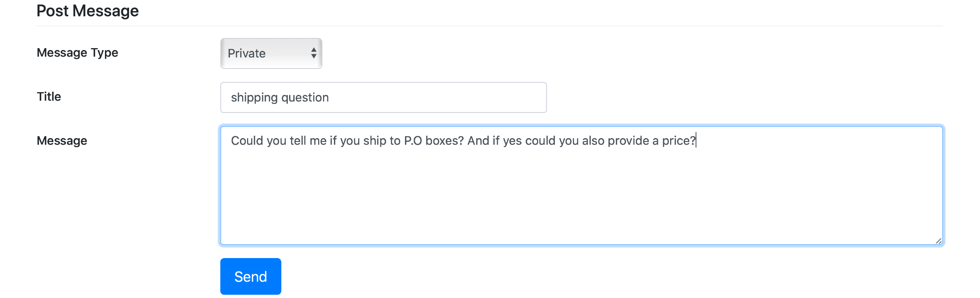Click the Title label
The image size is (980, 298).
click(49, 97)
